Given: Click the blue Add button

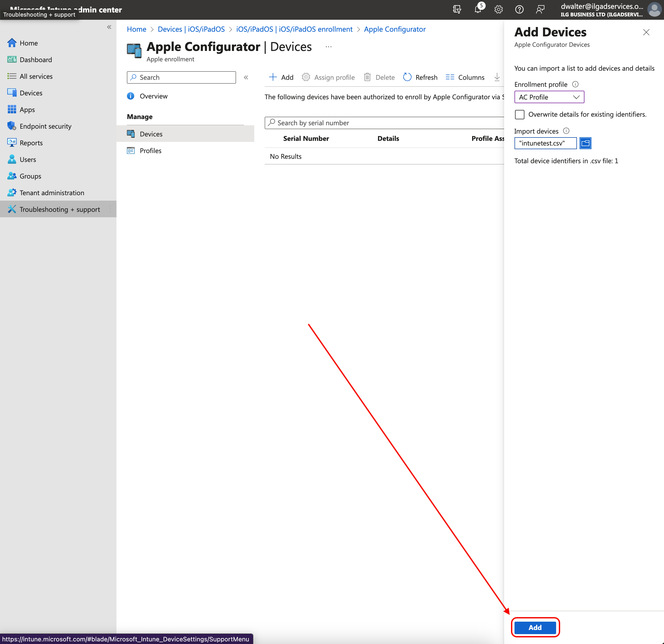Looking at the screenshot, I should 535,627.
